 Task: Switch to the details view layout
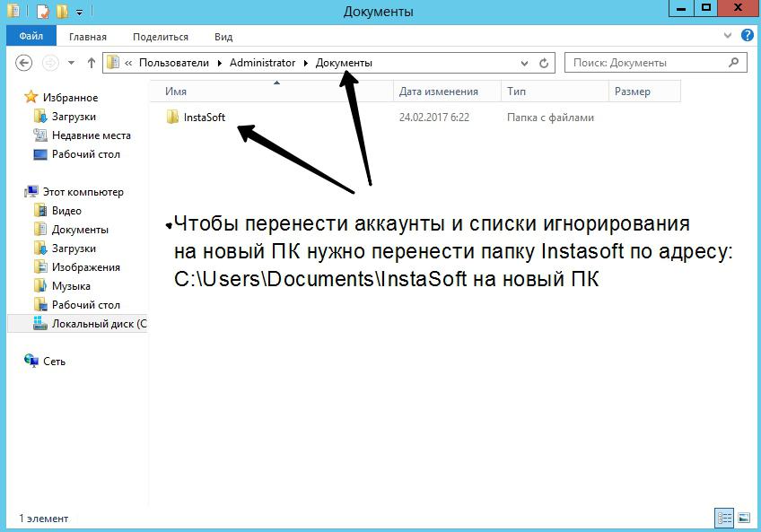[x=724, y=518]
